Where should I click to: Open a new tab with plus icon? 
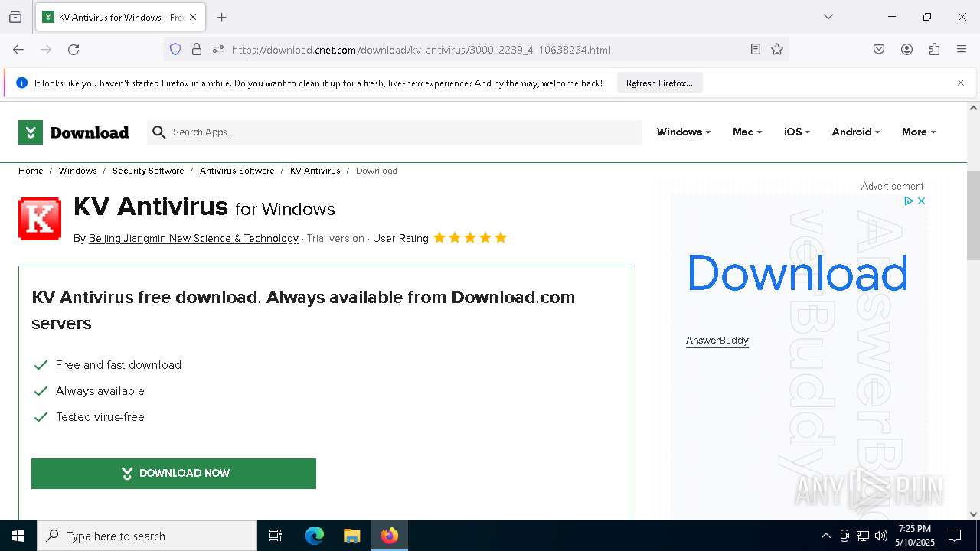[x=221, y=17]
